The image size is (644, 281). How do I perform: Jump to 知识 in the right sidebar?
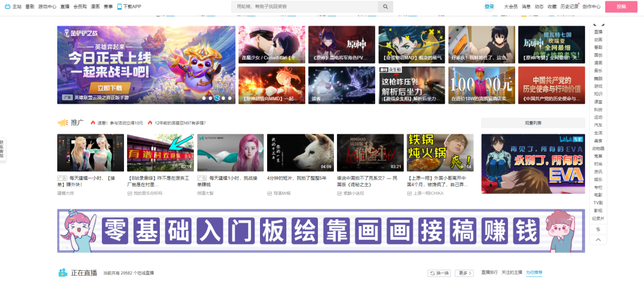tap(598, 94)
